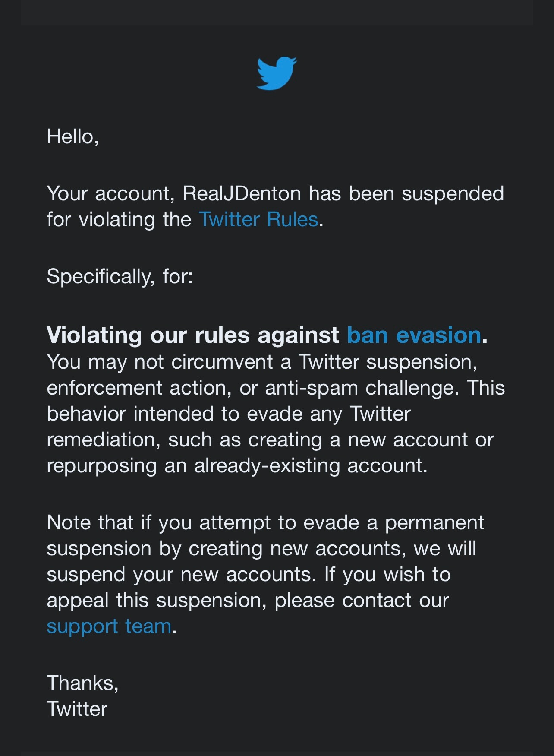Click 'suspend your new accounts' phrase
554x756 pixels.
179,574
